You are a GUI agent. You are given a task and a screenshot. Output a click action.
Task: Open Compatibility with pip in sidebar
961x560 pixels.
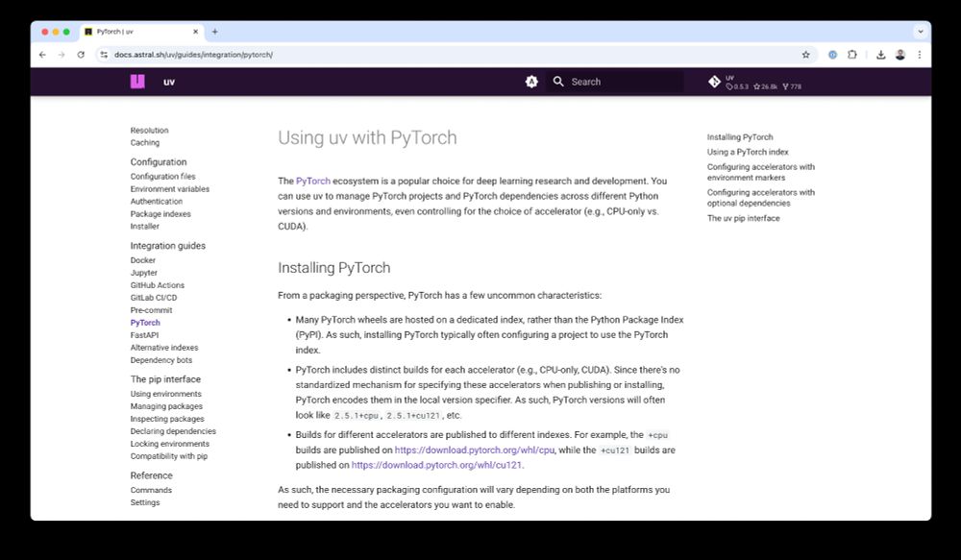point(168,456)
